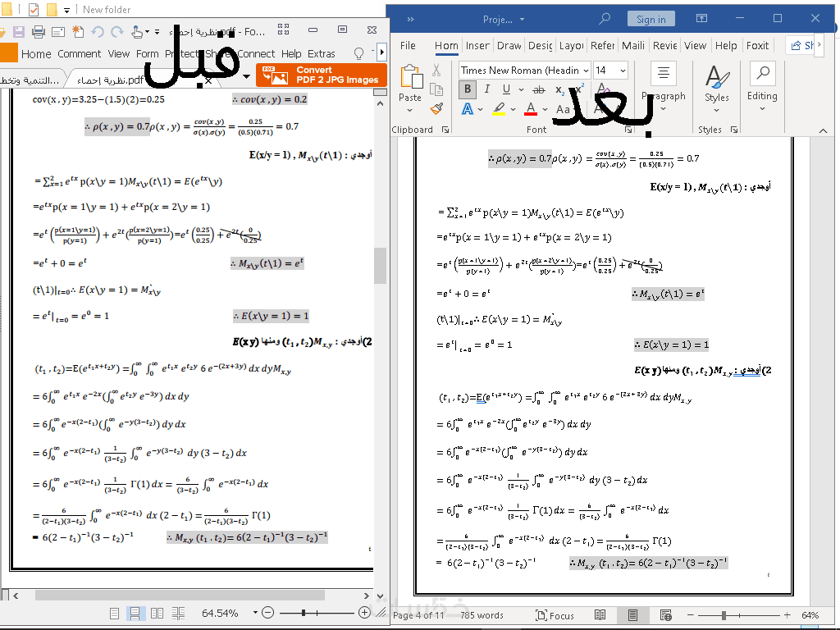Open Foxit Form tab
Viewport: 840px width, 630px height.
tap(148, 54)
